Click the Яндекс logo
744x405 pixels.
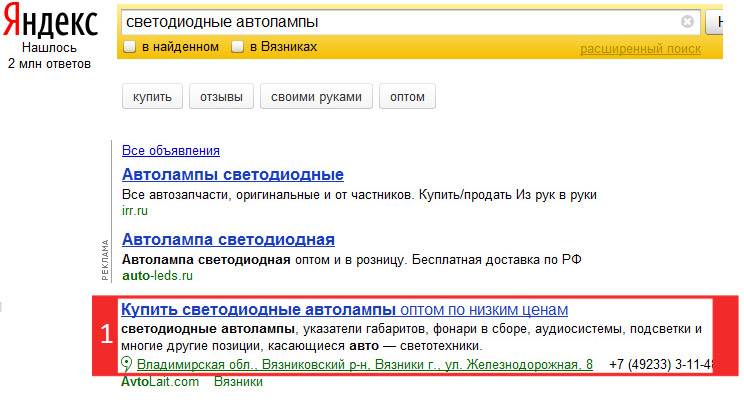[x=50, y=21]
